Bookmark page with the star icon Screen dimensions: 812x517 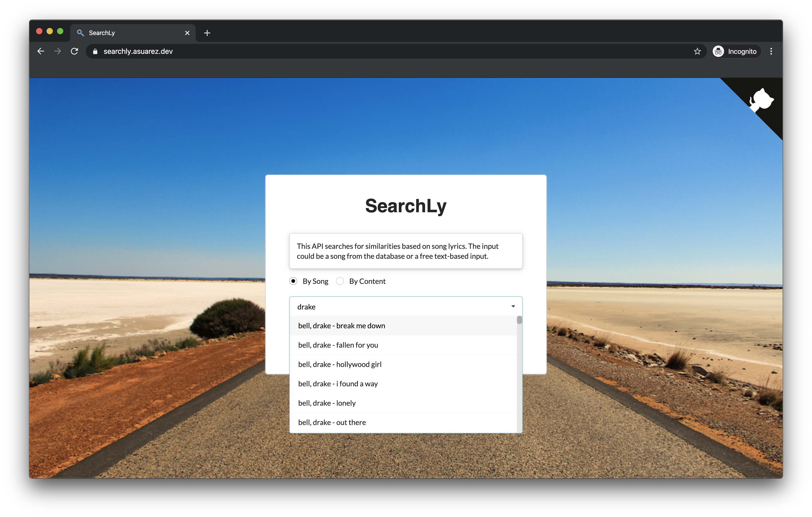point(697,51)
